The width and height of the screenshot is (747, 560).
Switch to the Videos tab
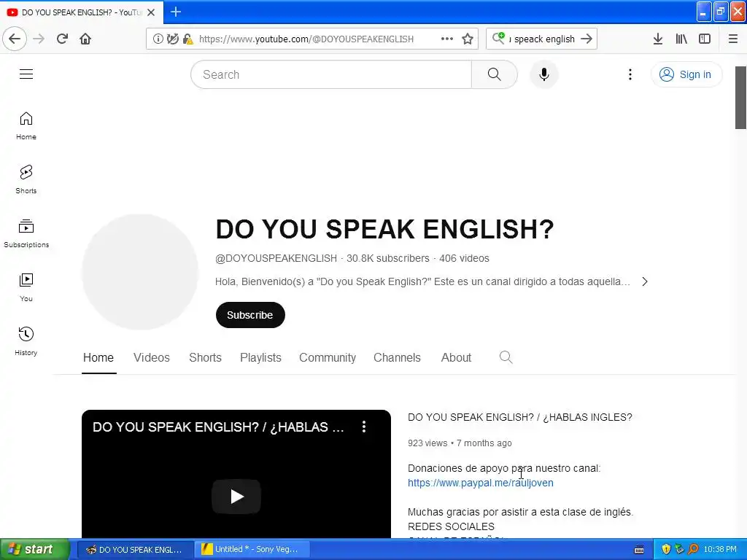coord(152,357)
